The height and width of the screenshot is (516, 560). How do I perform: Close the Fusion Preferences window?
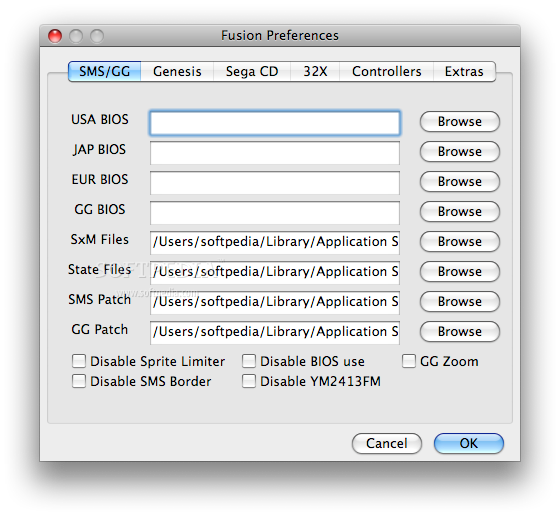click(x=55, y=36)
